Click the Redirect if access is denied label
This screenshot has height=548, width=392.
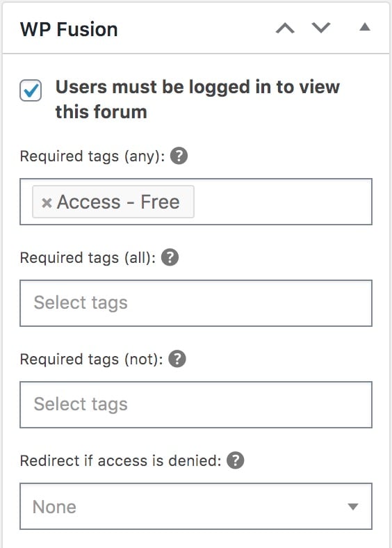pos(120,460)
